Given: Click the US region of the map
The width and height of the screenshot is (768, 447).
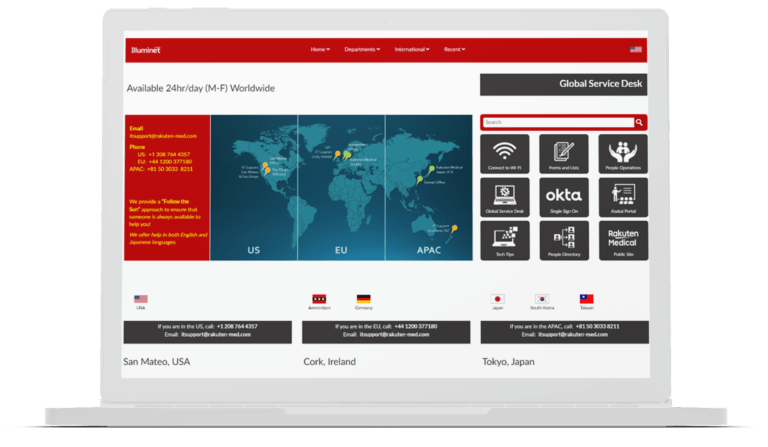Looking at the screenshot, I should pos(254,188).
